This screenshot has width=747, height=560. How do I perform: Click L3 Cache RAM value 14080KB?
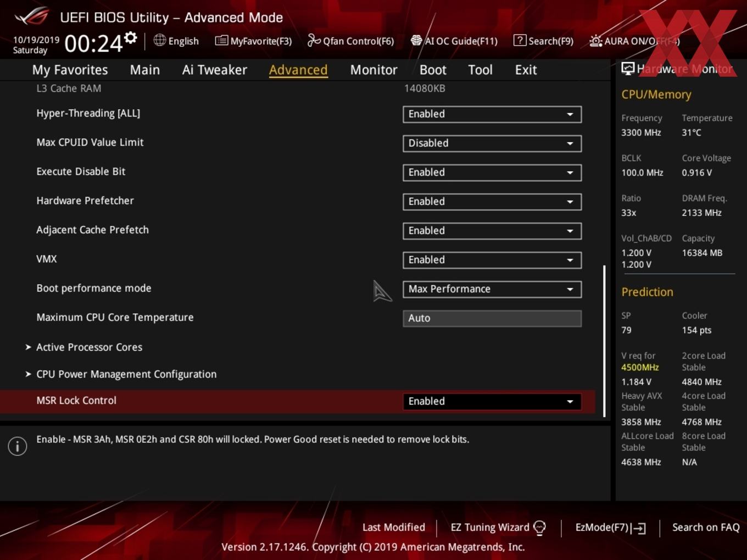(x=425, y=88)
